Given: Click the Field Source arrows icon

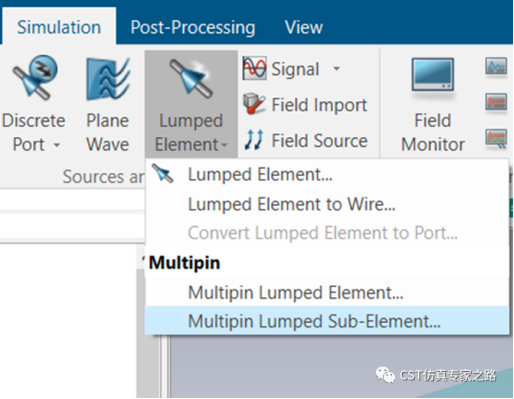Looking at the screenshot, I should tap(254, 139).
